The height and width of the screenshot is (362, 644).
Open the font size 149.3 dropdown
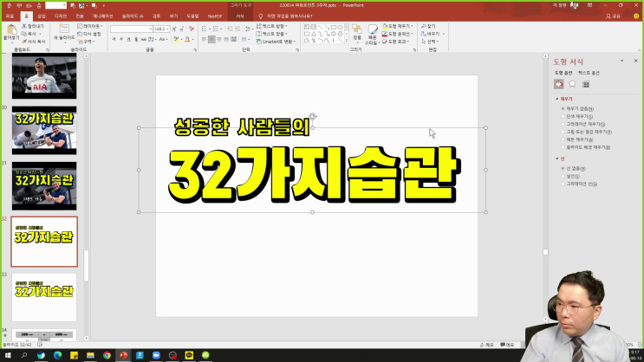(167, 29)
